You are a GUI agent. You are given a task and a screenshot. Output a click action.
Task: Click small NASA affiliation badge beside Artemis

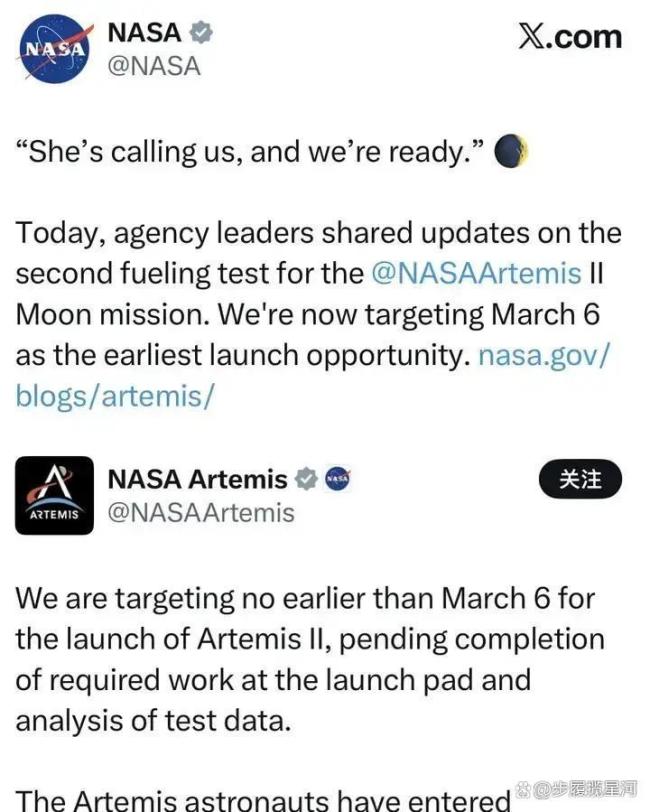338,479
